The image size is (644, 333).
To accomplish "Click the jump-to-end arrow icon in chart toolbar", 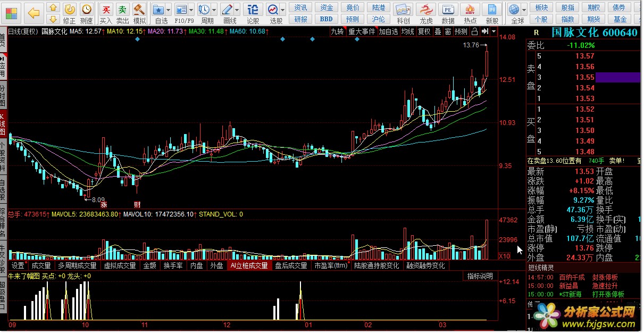I will [484, 31].
